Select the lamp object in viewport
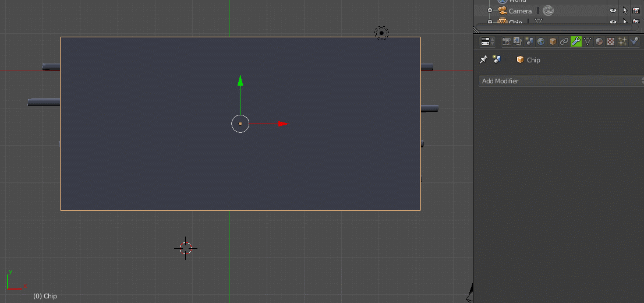The width and height of the screenshot is (644, 303). tap(381, 33)
